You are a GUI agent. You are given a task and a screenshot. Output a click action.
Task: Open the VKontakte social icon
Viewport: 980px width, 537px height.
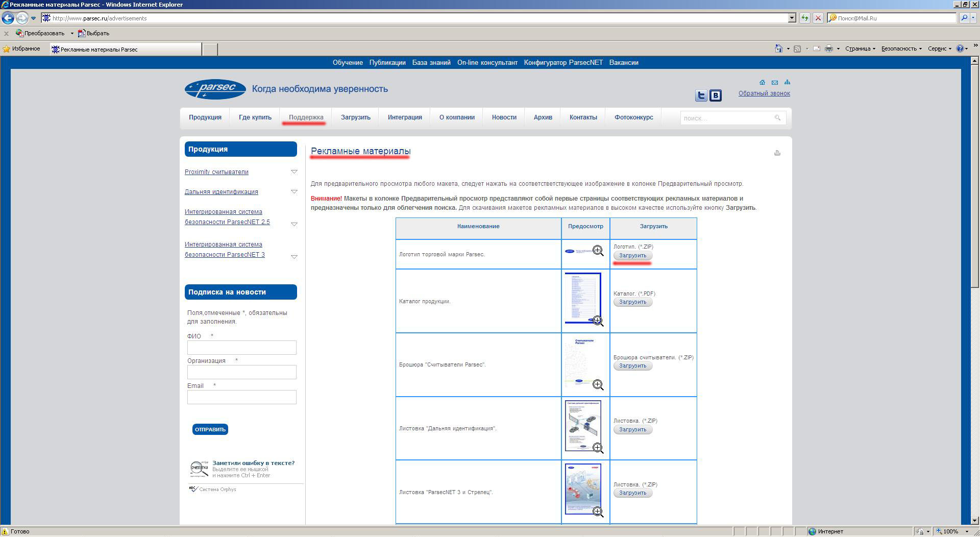(x=716, y=95)
